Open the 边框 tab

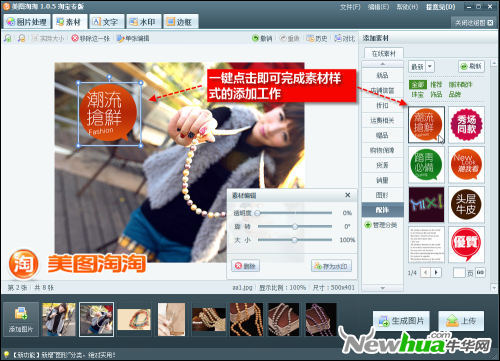tap(180, 22)
